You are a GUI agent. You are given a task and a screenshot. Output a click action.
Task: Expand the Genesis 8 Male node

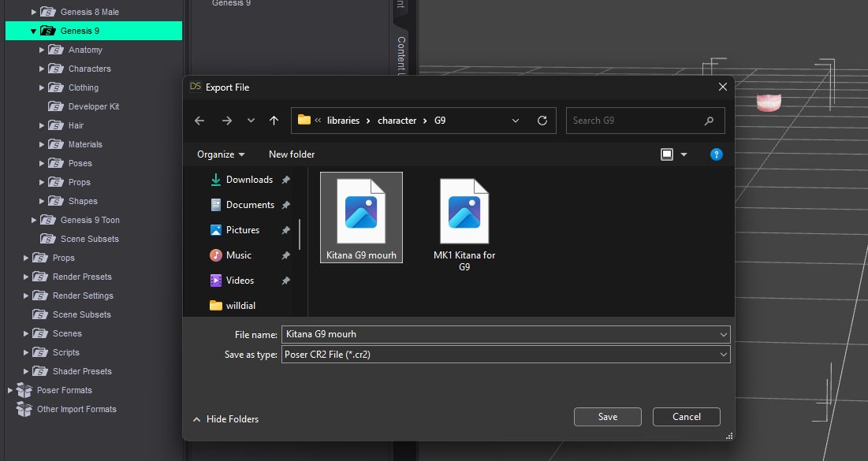point(33,12)
